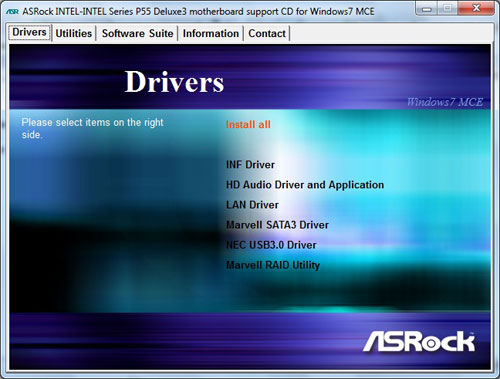Click the orange Install all link
The image size is (500, 379).
click(x=248, y=124)
